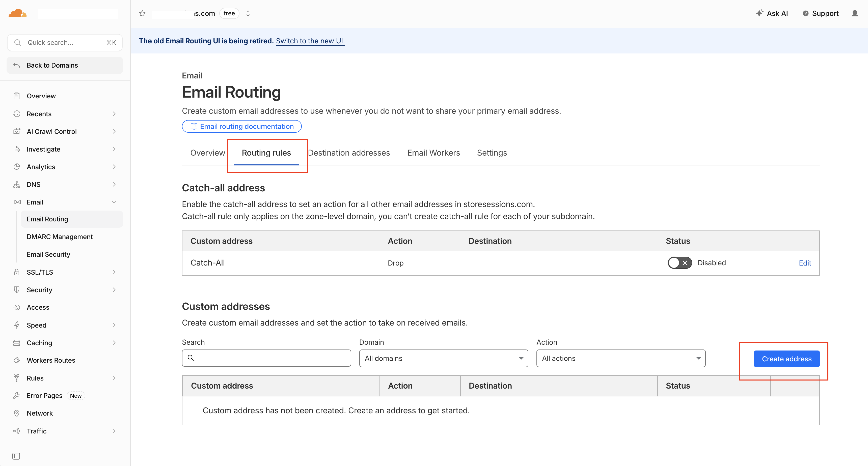Screen dimensions: 868x466
Task: Click the Analytics pie chart icon
Action: [x=16, y=167]
